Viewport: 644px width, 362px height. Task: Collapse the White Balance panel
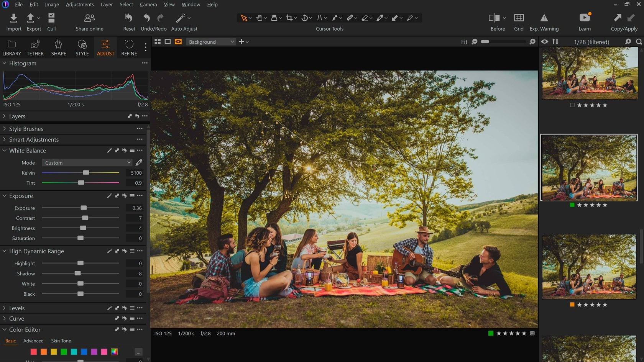click(5, 151)
